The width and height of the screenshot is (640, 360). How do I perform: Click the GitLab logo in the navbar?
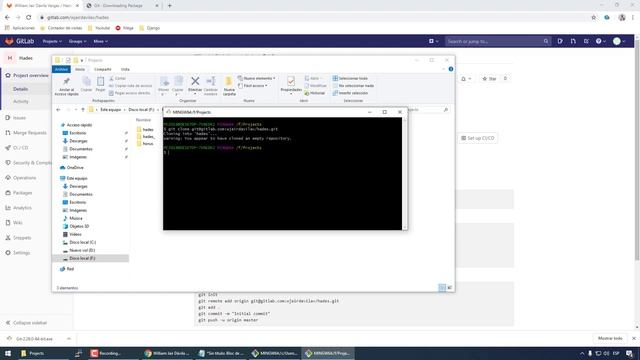pos(20,41)
